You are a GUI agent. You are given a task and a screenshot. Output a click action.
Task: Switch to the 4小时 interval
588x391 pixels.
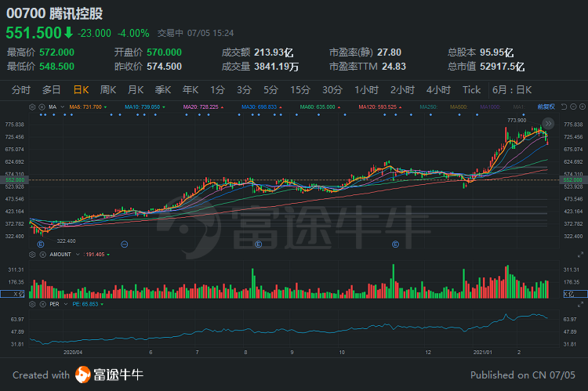438,90
